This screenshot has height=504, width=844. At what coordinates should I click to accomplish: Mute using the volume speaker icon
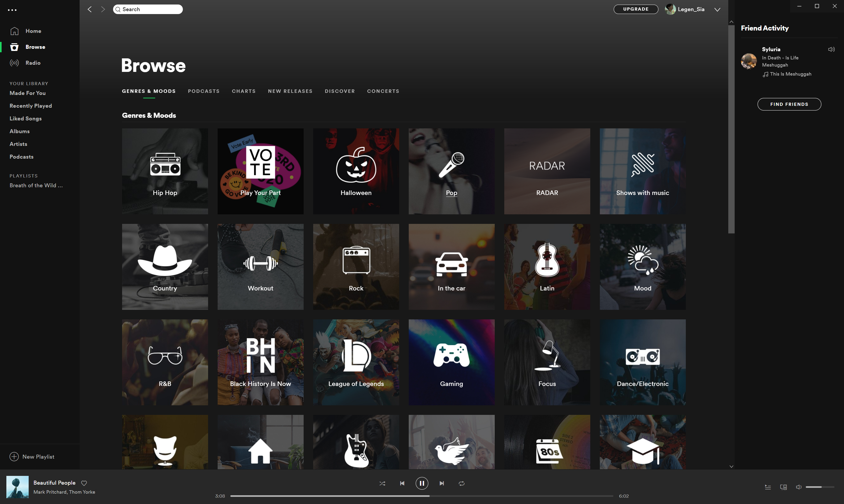798,487
